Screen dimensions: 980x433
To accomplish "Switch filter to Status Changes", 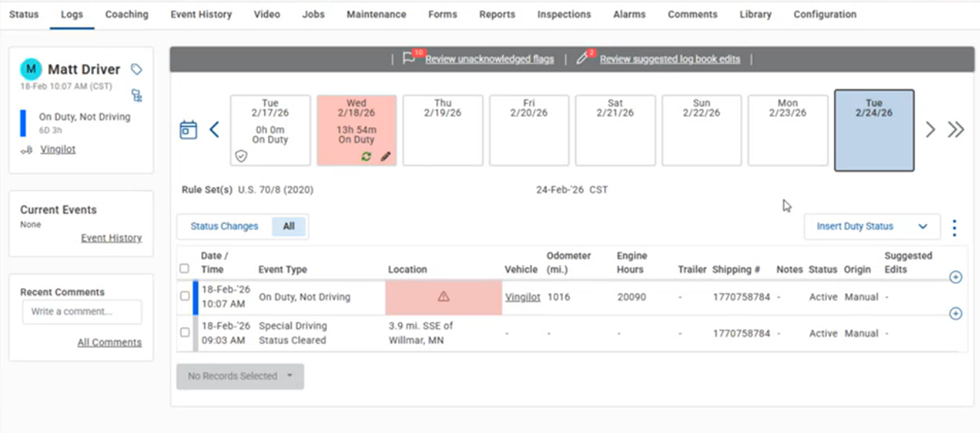I will [224, 226].
